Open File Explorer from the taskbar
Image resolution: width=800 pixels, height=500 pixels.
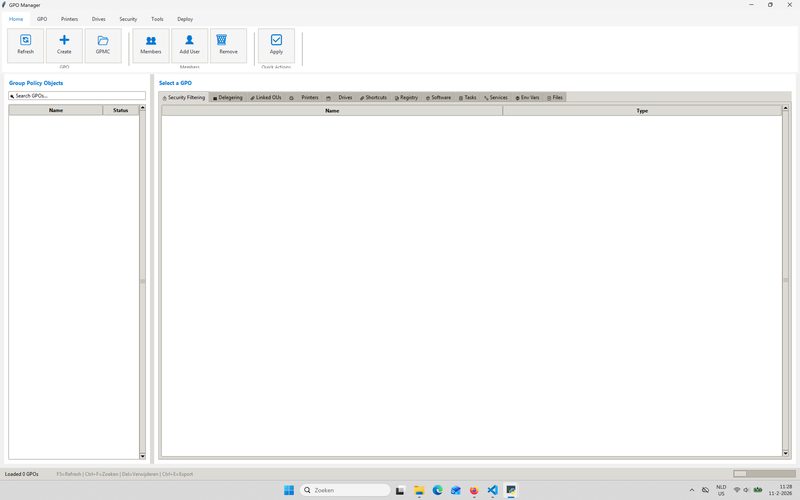419,490
